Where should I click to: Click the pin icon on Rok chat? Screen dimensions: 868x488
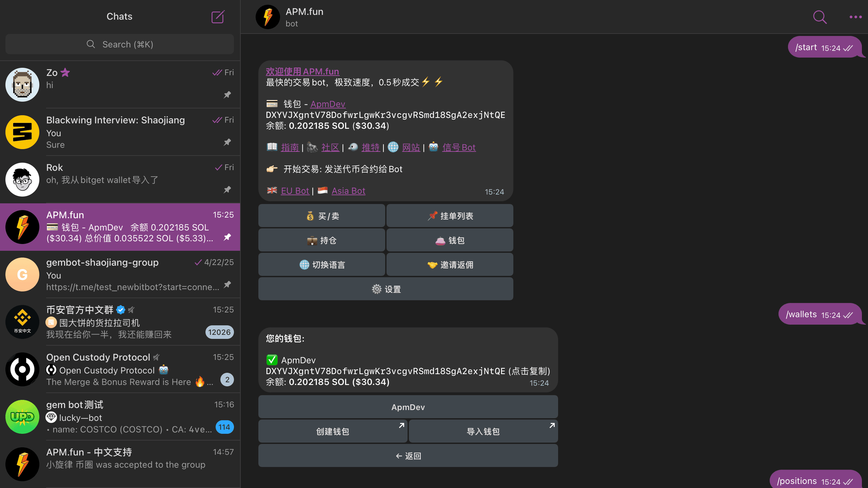click(228, 189)
